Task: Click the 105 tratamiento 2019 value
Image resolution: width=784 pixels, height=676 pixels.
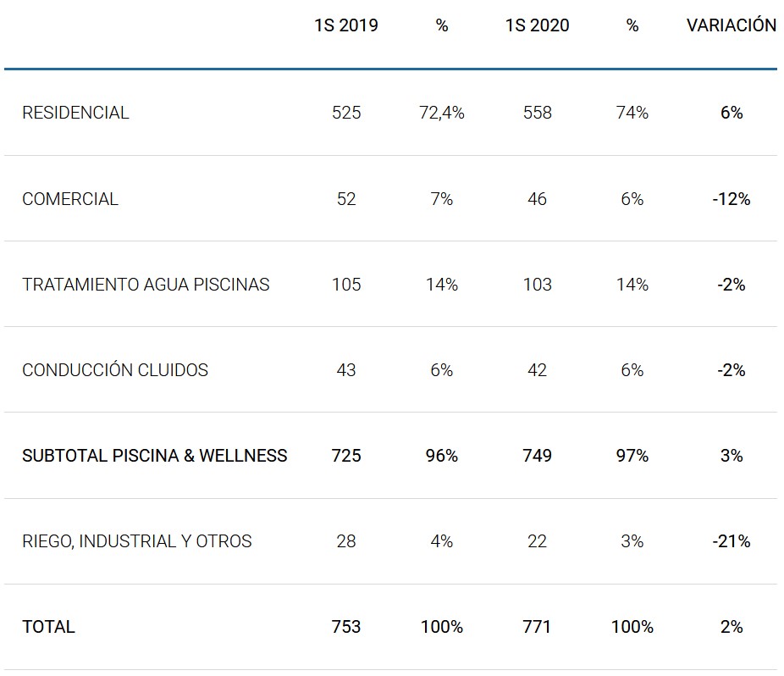Action: [346, 285]
